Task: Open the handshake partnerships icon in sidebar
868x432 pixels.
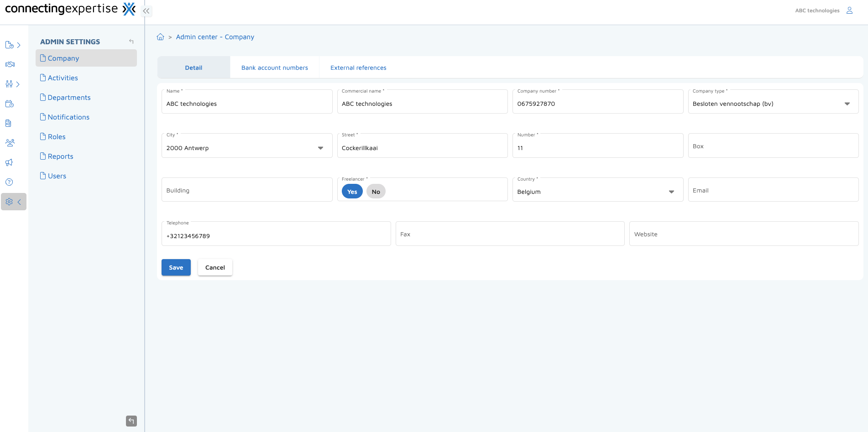Action: pos(10,64)
